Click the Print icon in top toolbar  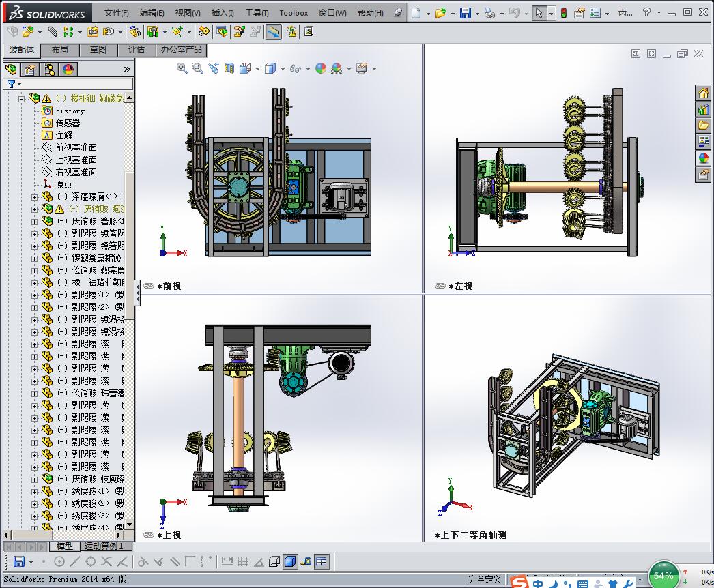coord(489,13)
